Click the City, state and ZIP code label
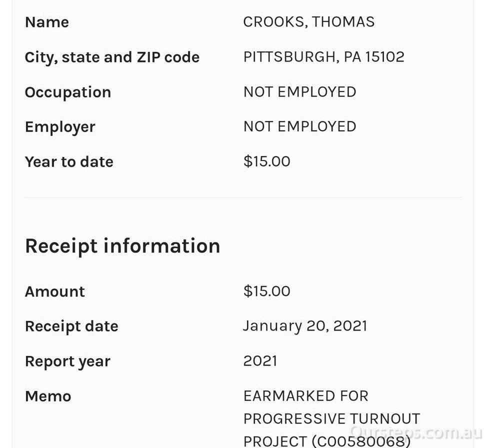 pos(112,57)
